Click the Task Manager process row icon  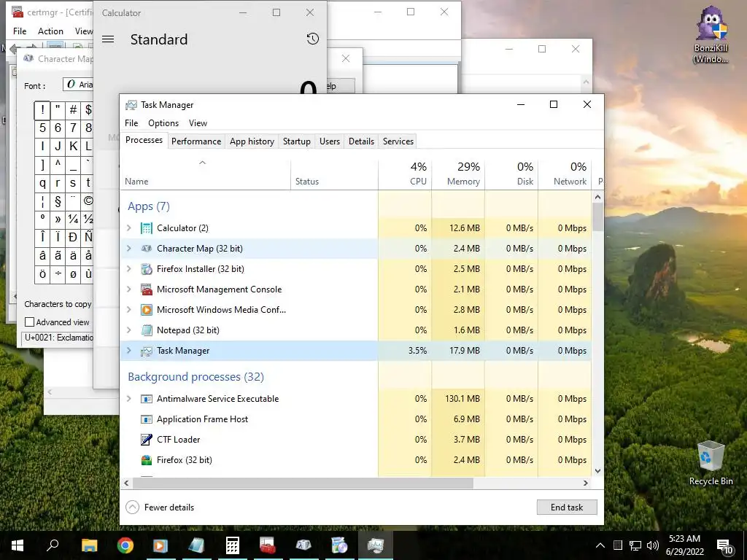click(146, 351)
